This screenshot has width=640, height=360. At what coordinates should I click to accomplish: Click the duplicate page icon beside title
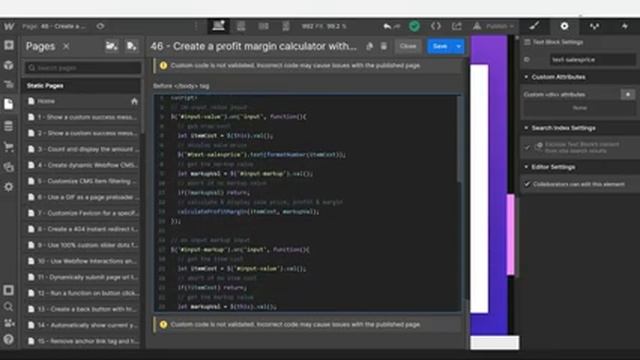(x=369, y=46)
